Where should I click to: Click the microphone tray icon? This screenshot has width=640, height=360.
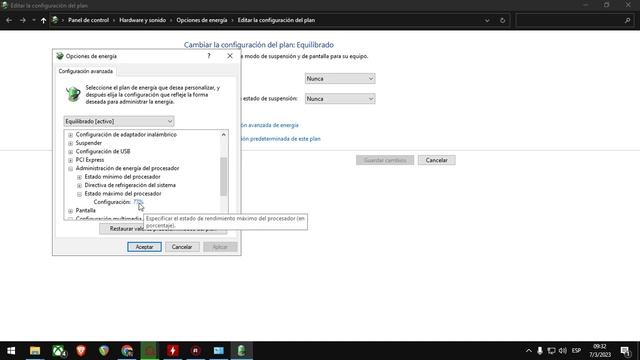click(x=540, y=351)
